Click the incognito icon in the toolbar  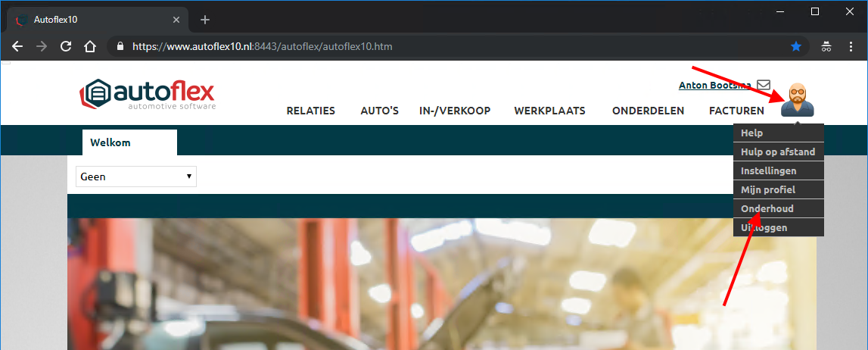pos(827,46)
